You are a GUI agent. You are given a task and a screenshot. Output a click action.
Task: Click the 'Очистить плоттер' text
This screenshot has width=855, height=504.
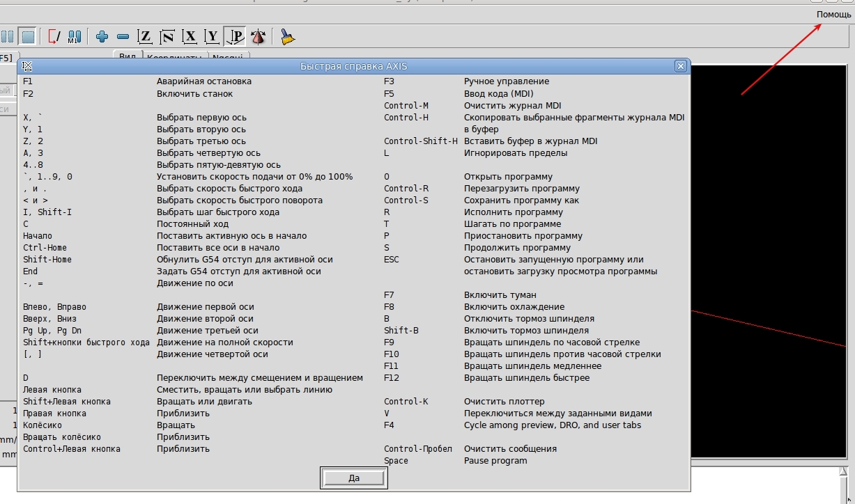(x=504, y=402)
